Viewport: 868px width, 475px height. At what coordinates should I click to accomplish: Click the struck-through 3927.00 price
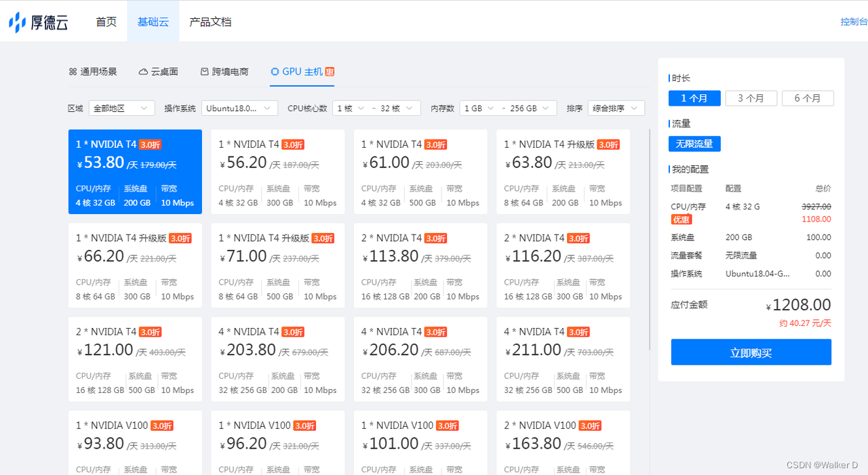(x=816, y=207)
